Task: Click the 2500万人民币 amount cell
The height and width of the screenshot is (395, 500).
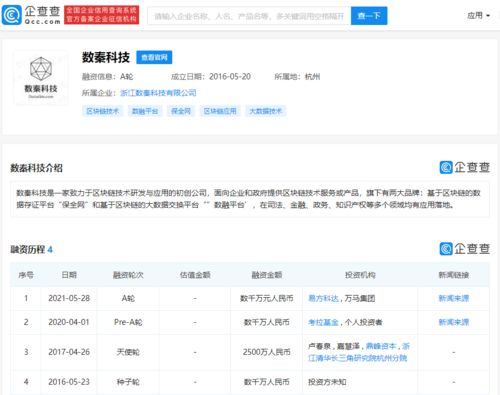Action: click(x=266, y=352)
